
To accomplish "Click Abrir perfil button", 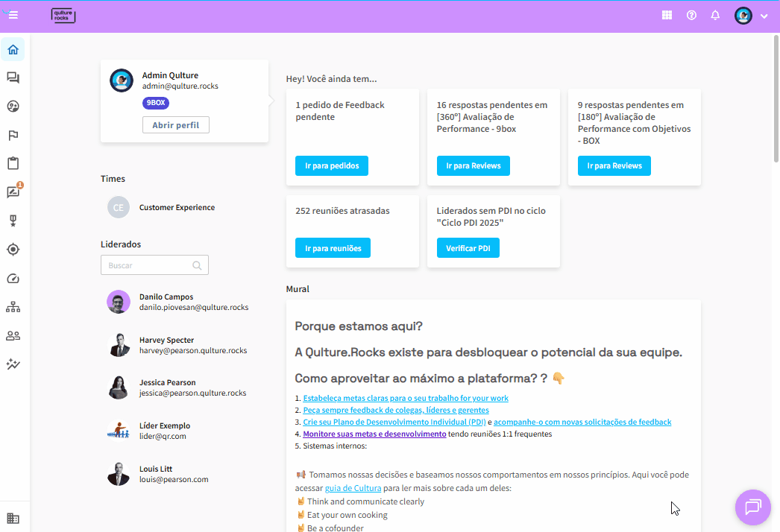I will 175,124.
